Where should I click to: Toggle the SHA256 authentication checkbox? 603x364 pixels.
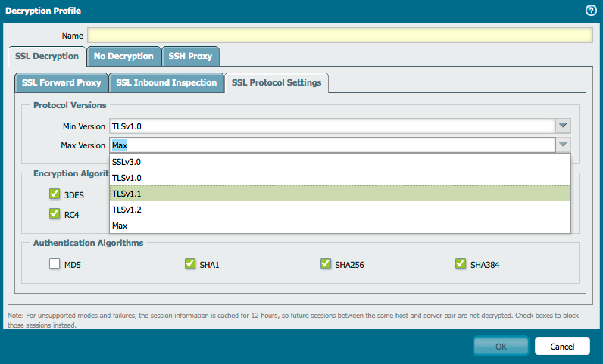coord(325,263)
